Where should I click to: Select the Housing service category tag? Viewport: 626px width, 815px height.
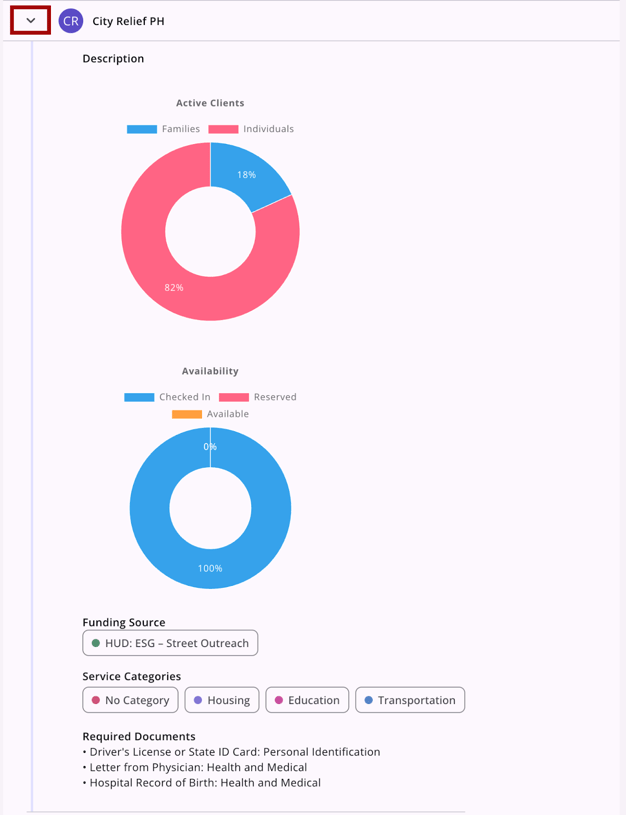222,700
